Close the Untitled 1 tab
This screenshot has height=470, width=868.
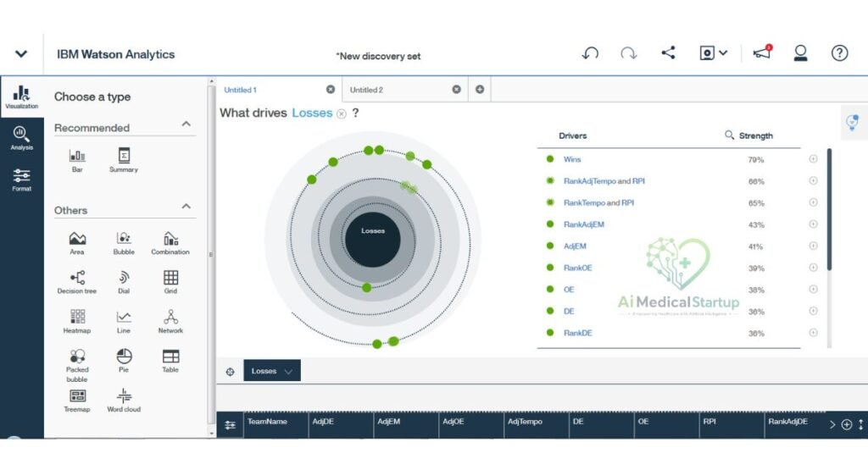pos(331,89)
